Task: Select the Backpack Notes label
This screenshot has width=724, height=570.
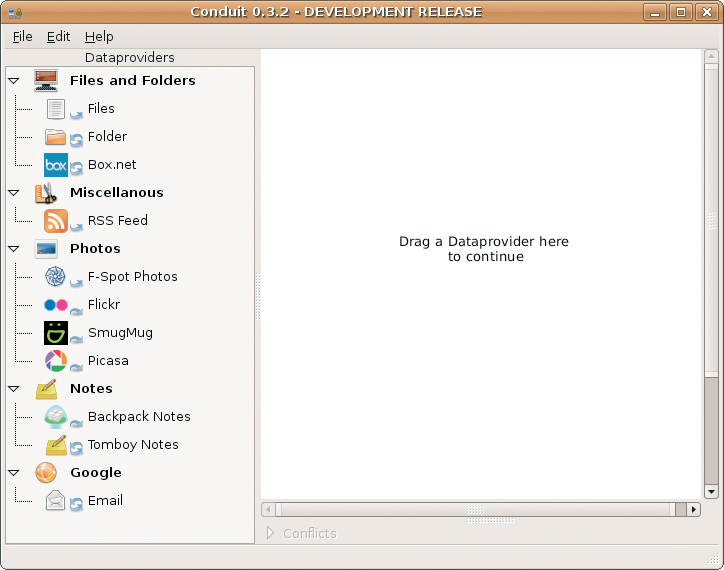Action: pyautogui.click(x=139, y=417)
